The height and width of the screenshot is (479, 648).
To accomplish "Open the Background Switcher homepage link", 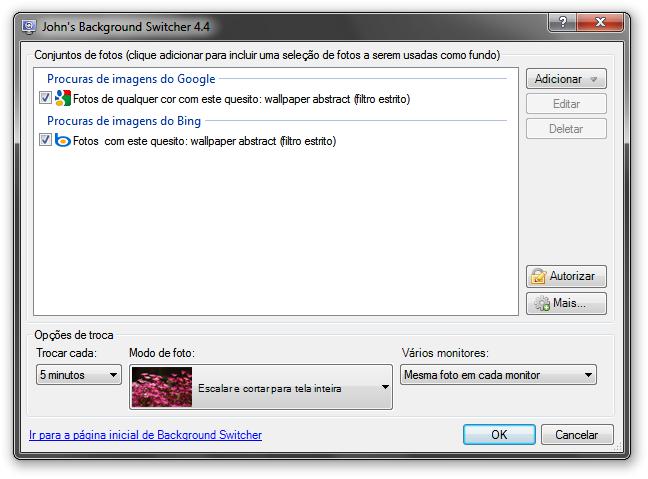I will click(x=145, y=435).
